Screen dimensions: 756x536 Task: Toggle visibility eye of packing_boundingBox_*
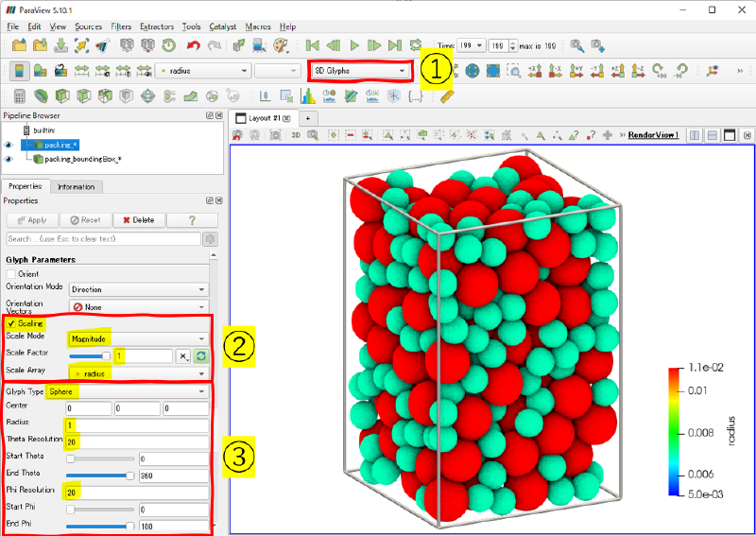(9, 159)
